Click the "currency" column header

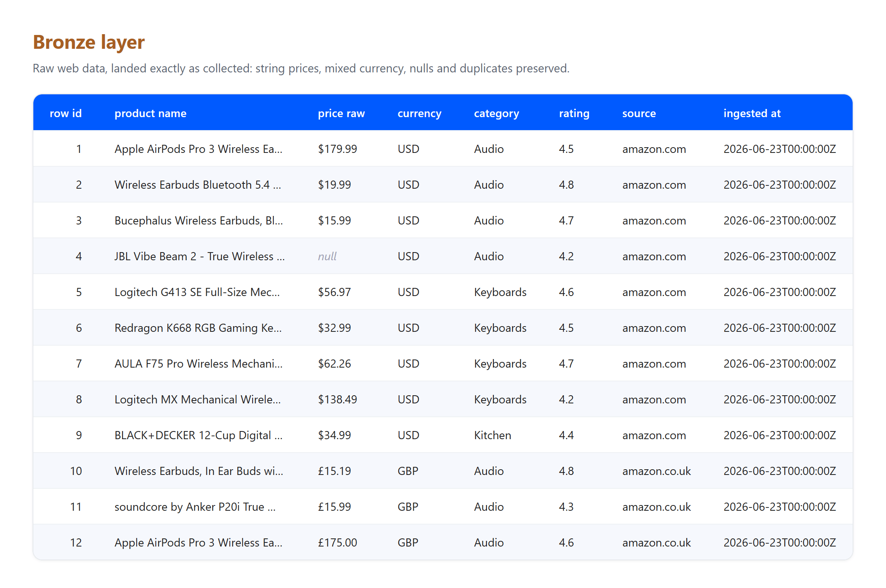click(419, 113)
